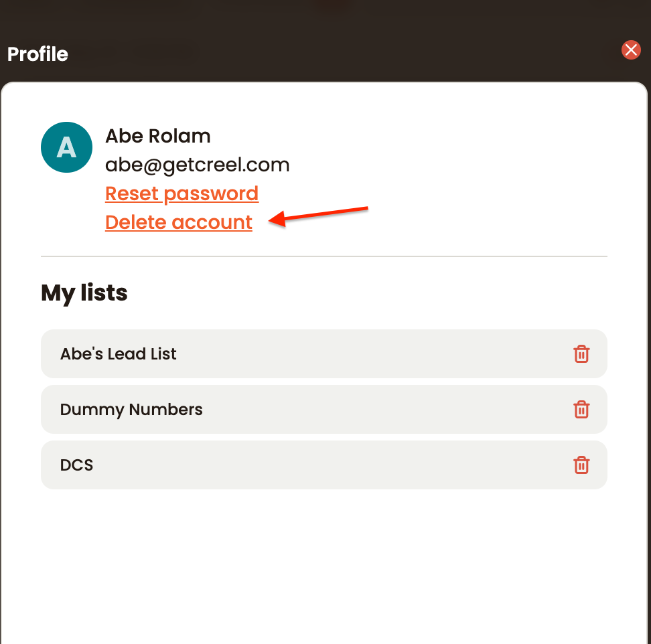Click the teal avatar circle with letter A

tap(66, 147)
